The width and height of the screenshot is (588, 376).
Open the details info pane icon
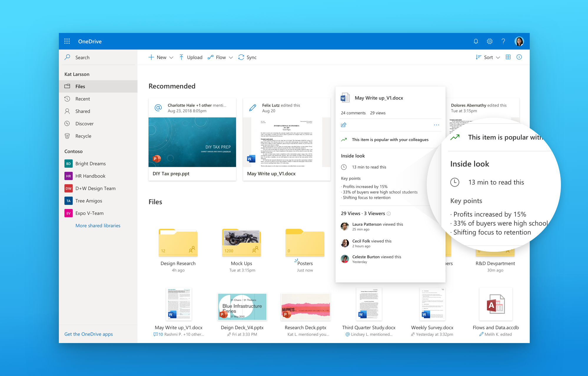click(x=519, y=57)
